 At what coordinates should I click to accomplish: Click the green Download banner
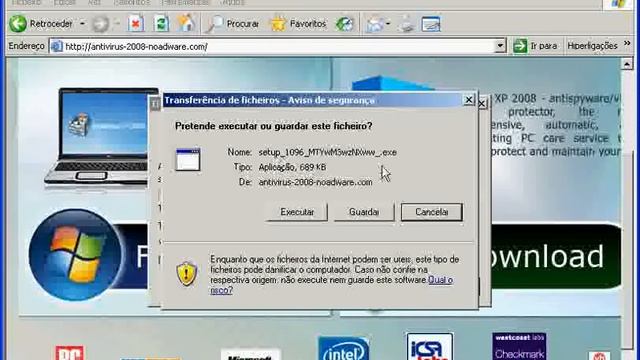(556, 256)
